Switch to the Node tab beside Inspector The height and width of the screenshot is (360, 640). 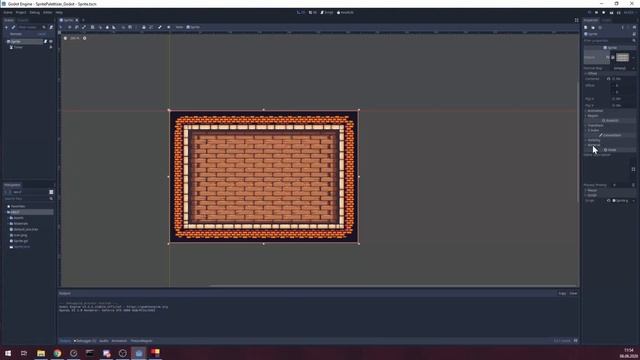pyautogui.click(x=607, y=20)
